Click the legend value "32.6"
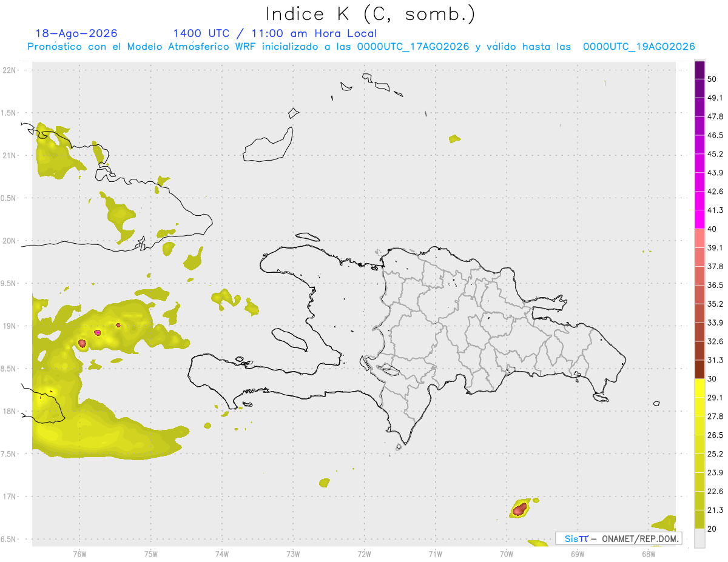This screenshot has width=728, height=562. click(715, 341)
